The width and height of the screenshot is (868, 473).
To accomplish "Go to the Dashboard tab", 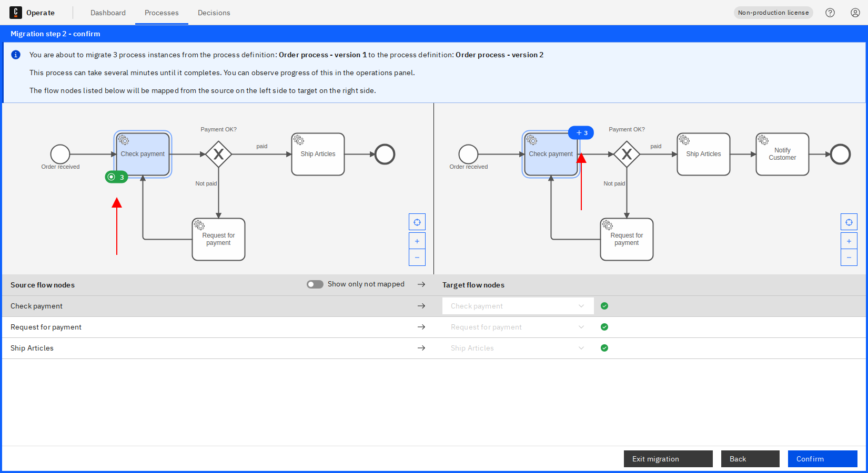I will click(x=108, y=13).
